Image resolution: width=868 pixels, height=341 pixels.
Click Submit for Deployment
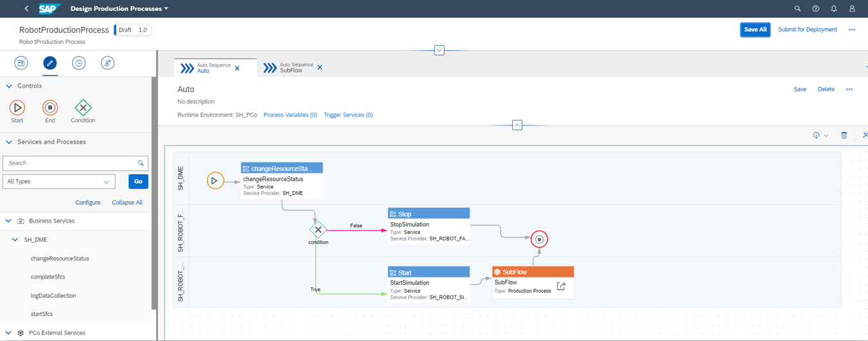808,30
